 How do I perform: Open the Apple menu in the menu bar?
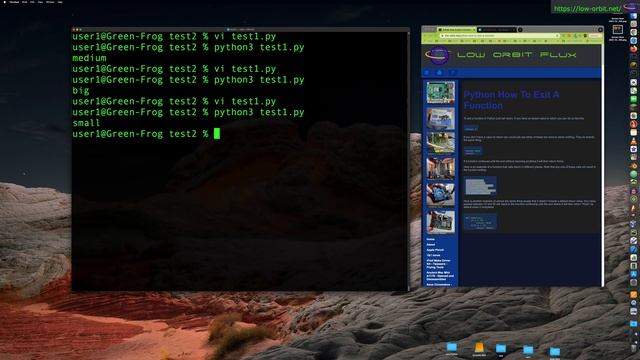pos(4,2)
